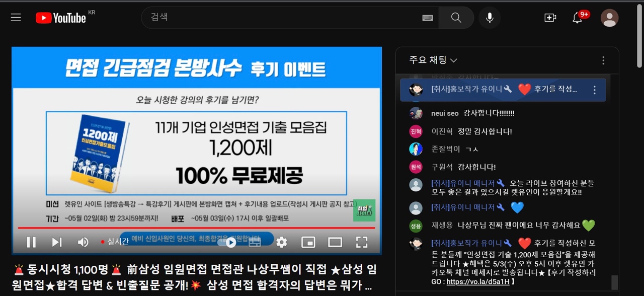The width and height of the screenshot is (644, 296).
Task: Start voice search with the microphone
Action: (x=490, y=18)
